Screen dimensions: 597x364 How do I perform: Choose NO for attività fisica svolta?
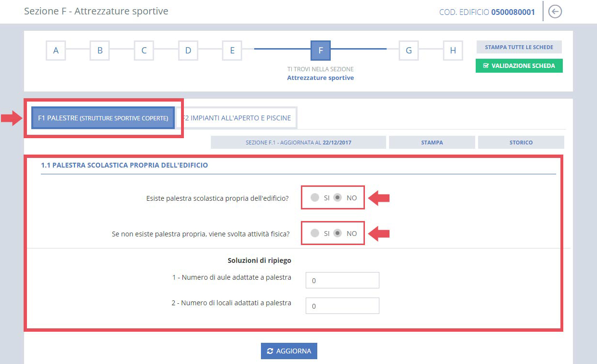pyautogui.click(x=338, y=233)
